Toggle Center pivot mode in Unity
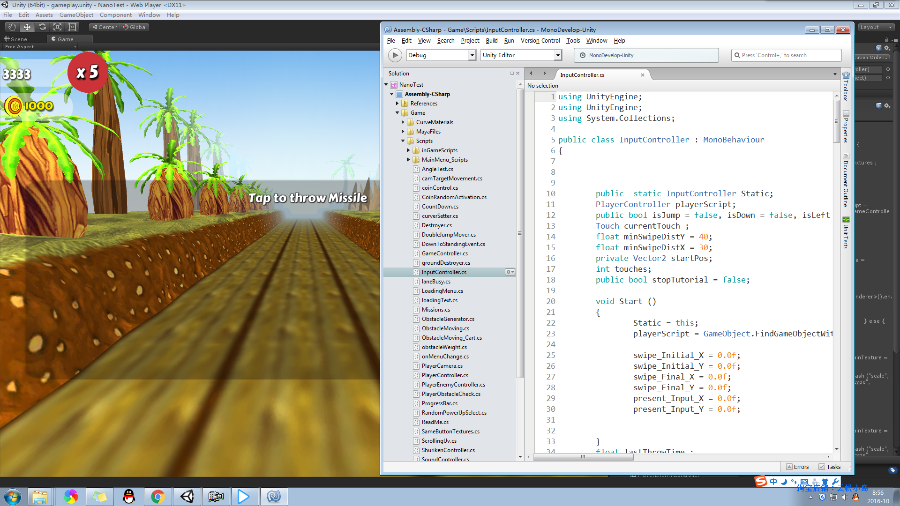The width and height of the screenshot is (900, 506). click(x=104, y=27)
